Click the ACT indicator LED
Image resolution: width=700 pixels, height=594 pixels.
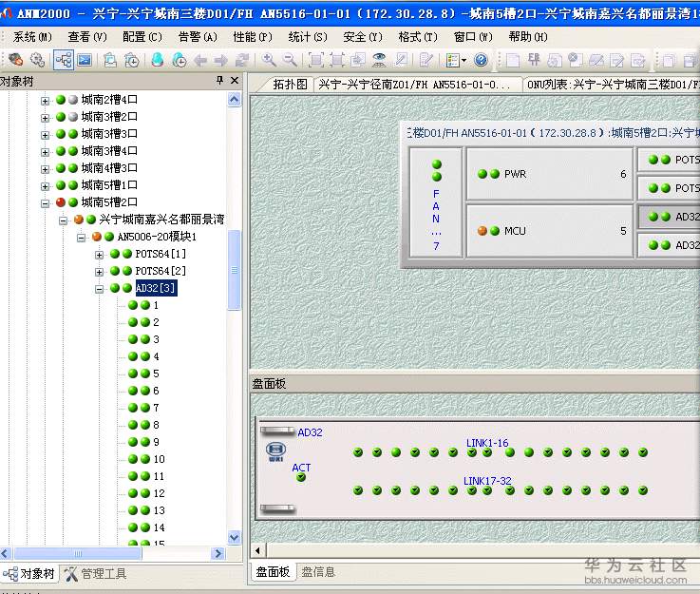[301, 477]
